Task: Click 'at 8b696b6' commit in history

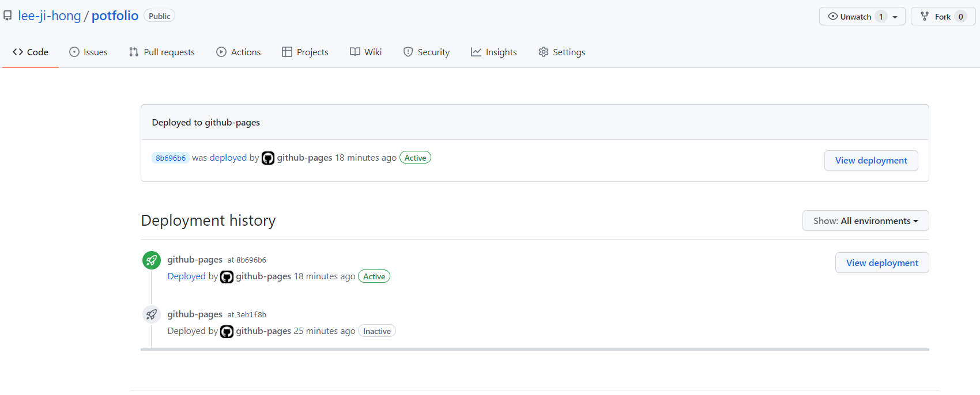Action: (x=247, y=260)
